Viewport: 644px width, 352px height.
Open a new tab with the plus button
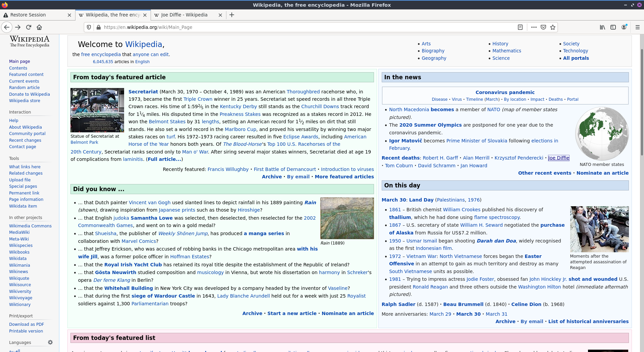(x=232, y=15)
